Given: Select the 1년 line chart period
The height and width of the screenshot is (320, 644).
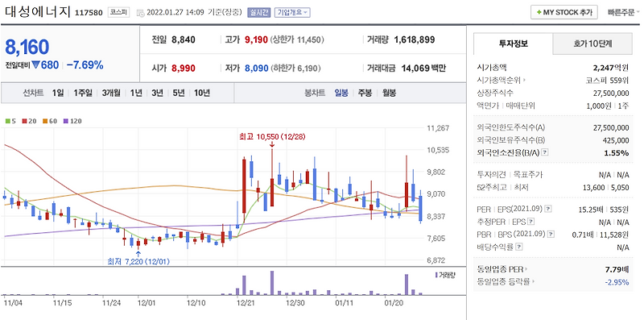Looking at the screenshot, I should 136,93.
